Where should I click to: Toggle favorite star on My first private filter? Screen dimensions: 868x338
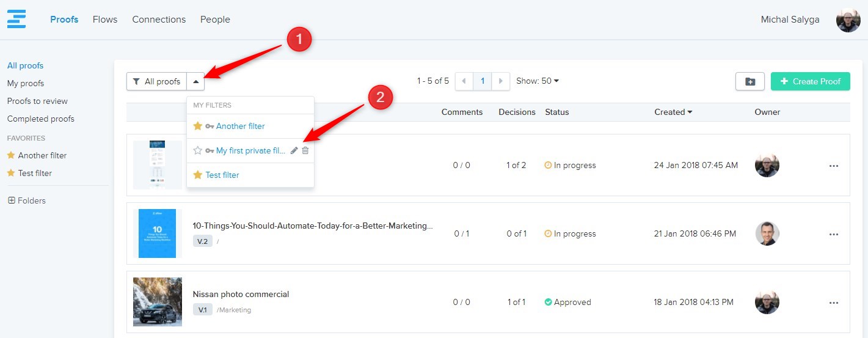(x=197, y=150)
